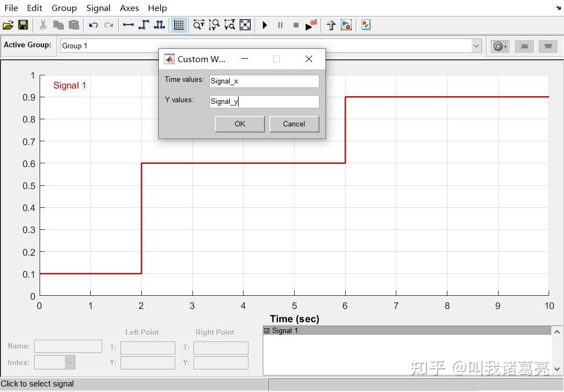The height and width of the screenshot is (392, 564).
Task: Open the Axes menu
Action: point(129,8)
